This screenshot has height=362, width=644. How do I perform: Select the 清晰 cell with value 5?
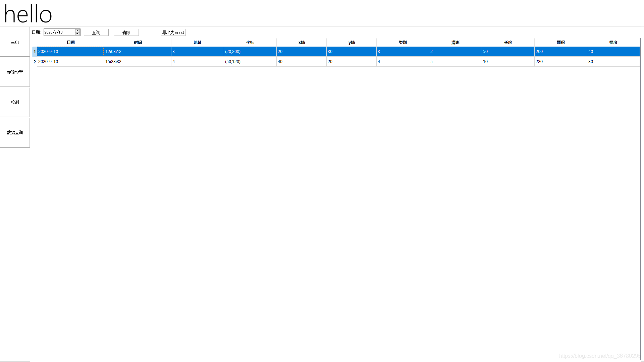(455, 62)
